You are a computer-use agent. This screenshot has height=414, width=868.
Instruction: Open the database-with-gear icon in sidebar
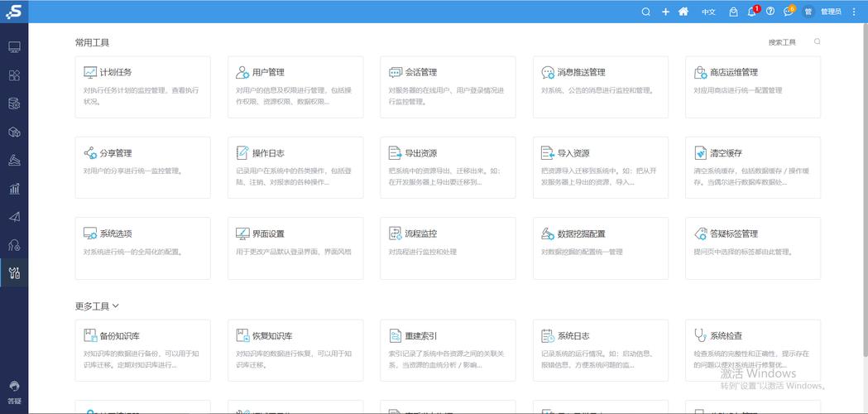coord(14,103)
